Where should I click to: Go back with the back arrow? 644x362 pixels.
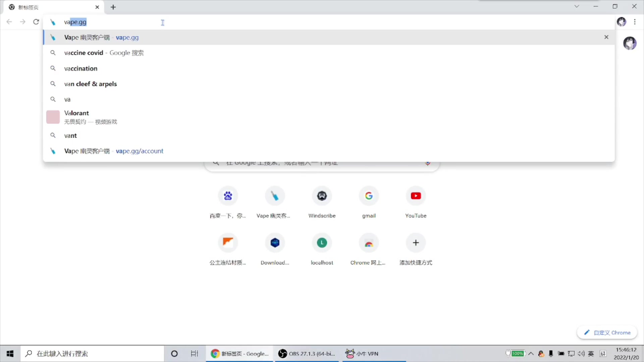(9, 22)
